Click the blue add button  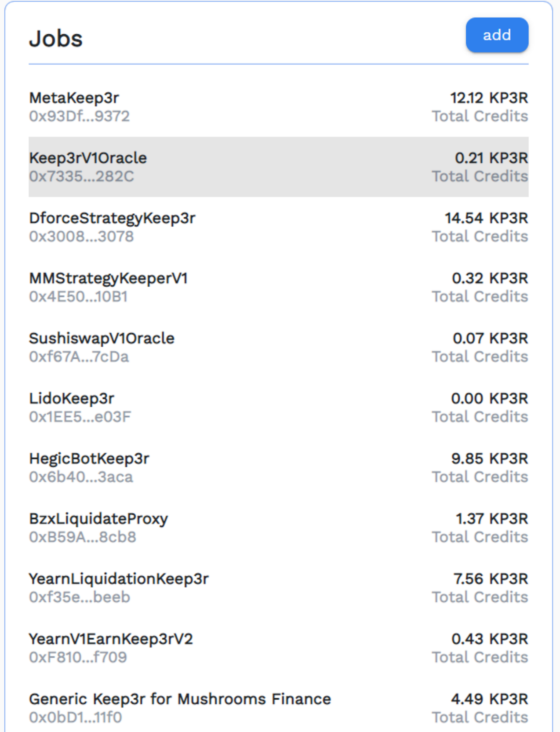[497, 35]
